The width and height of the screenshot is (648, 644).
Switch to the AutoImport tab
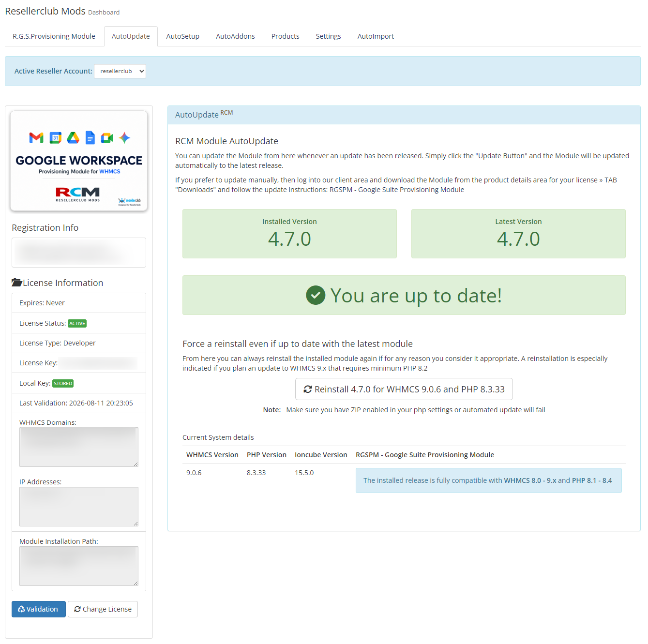[376, 36]
